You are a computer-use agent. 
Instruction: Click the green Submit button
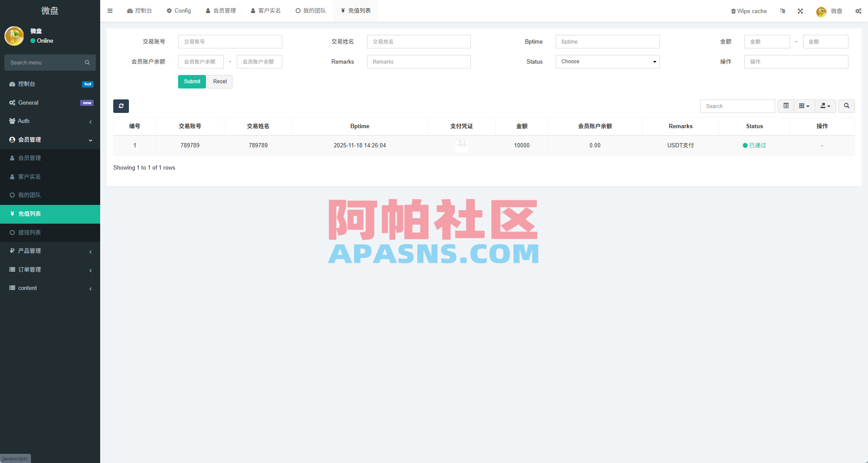192,82
